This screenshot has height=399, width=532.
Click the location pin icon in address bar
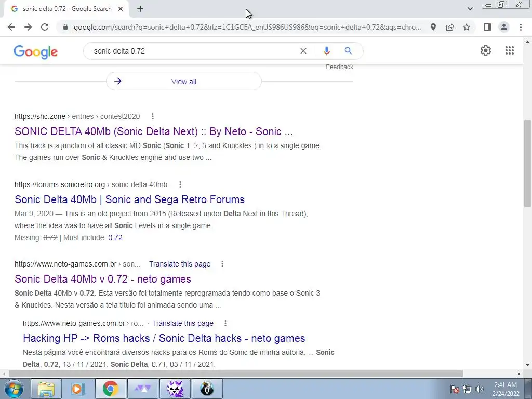(433, 27)
